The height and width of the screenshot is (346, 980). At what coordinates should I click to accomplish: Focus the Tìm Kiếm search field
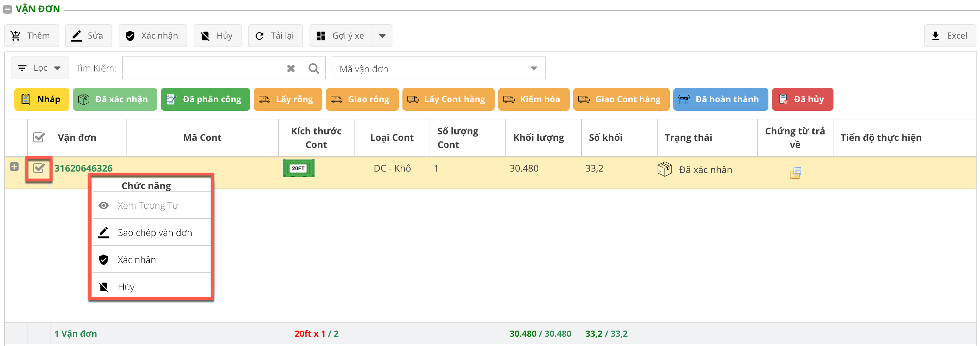[x=203, y=69]
